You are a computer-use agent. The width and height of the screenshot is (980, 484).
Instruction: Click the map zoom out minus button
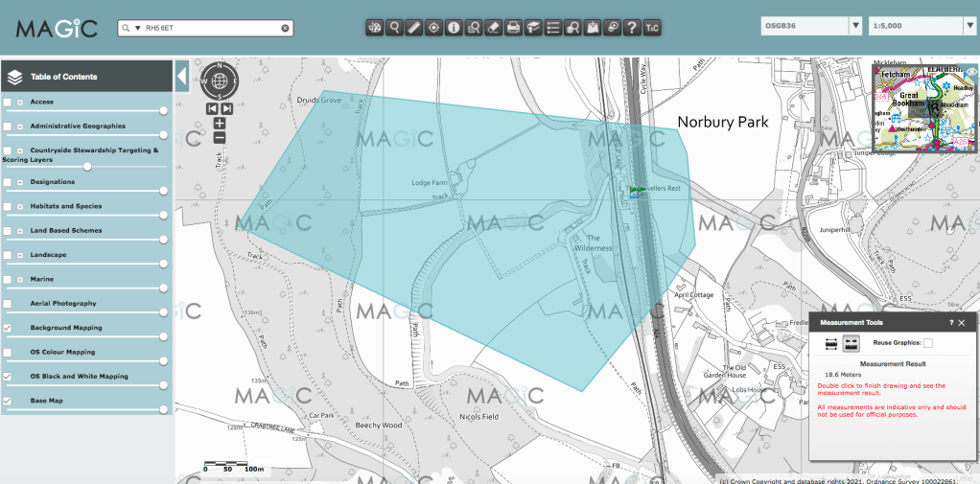[220, 138]
